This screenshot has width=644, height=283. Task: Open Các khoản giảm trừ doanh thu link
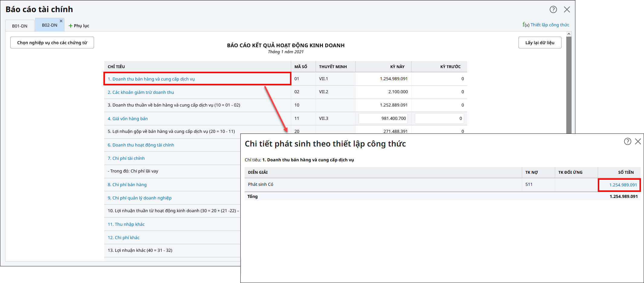(x=141, y=92)
